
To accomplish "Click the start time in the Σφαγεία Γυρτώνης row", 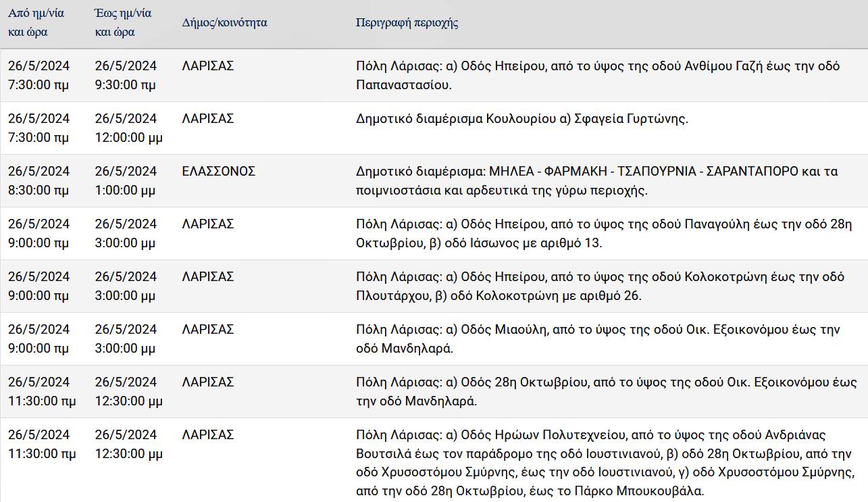I will pyautogui.click(x=39, y=128).
